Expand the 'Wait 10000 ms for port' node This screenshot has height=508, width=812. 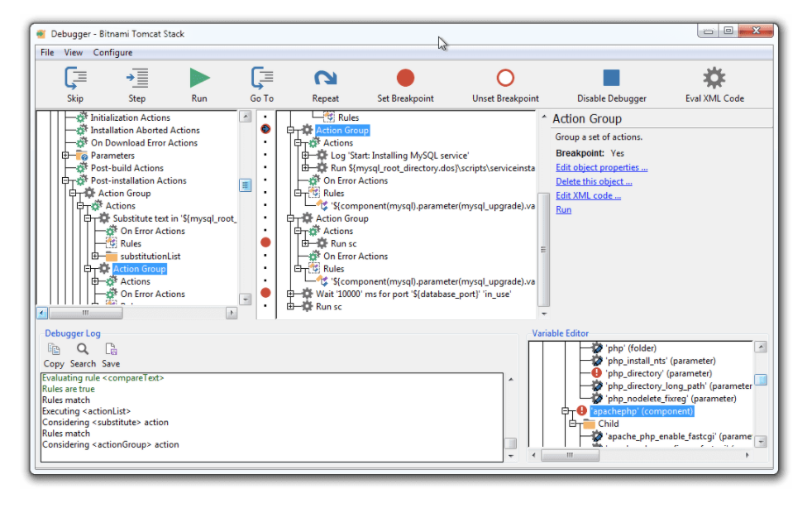pos(290,294)
